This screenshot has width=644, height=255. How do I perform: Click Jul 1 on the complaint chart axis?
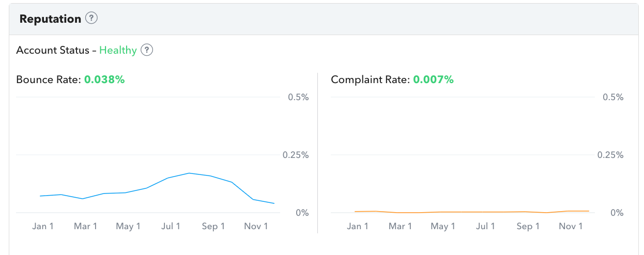pos(486,226)
